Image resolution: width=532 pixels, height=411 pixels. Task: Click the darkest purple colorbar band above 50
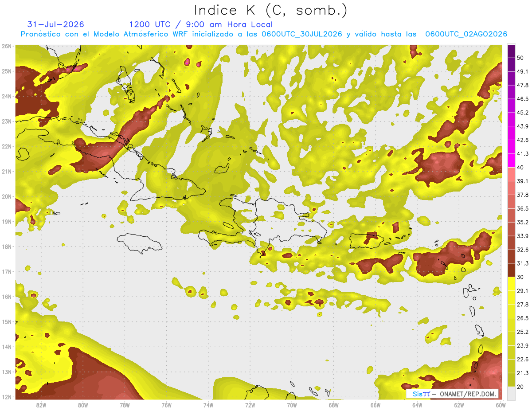[x=511, y=51]
